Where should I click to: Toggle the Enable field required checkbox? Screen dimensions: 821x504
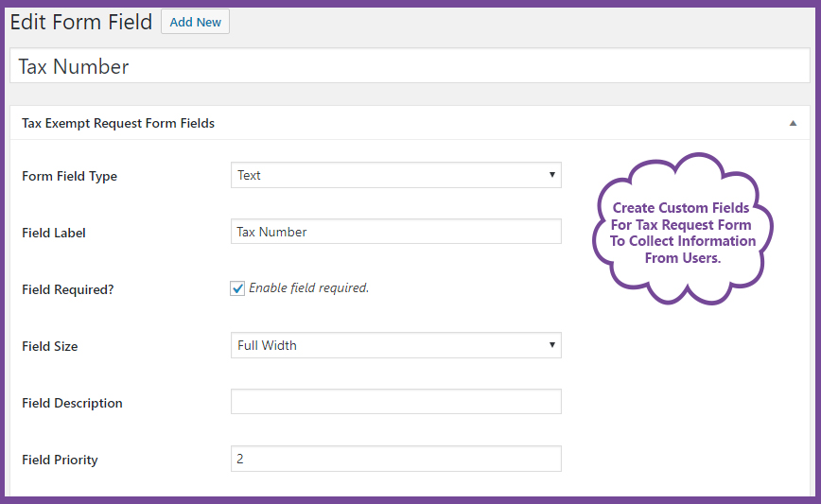(x=237, y=288)
